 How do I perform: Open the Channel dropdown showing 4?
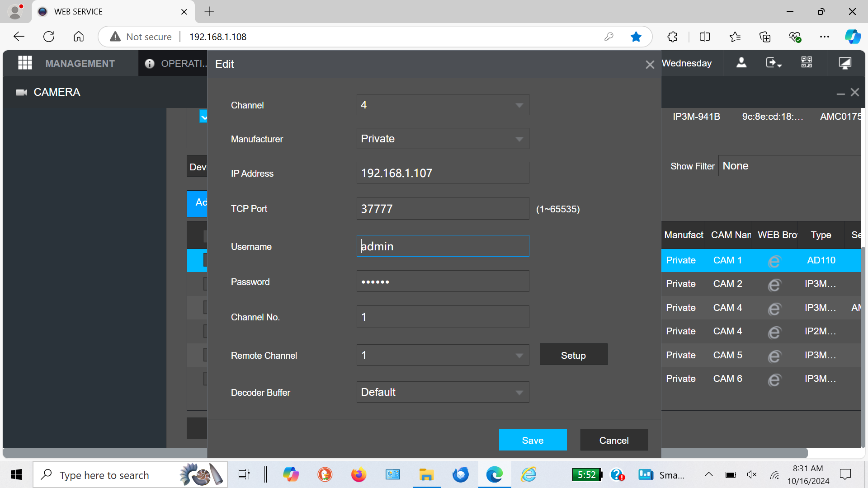tap(443, 105)
